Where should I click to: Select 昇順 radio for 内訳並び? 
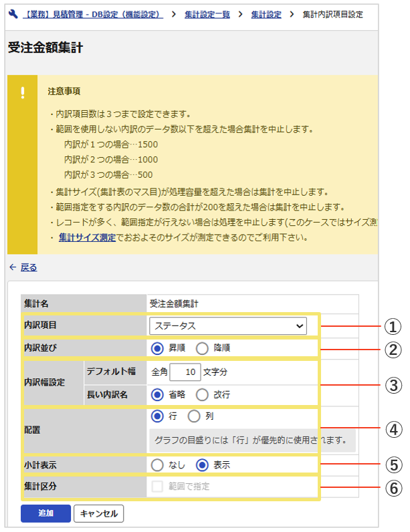[157, 348]
